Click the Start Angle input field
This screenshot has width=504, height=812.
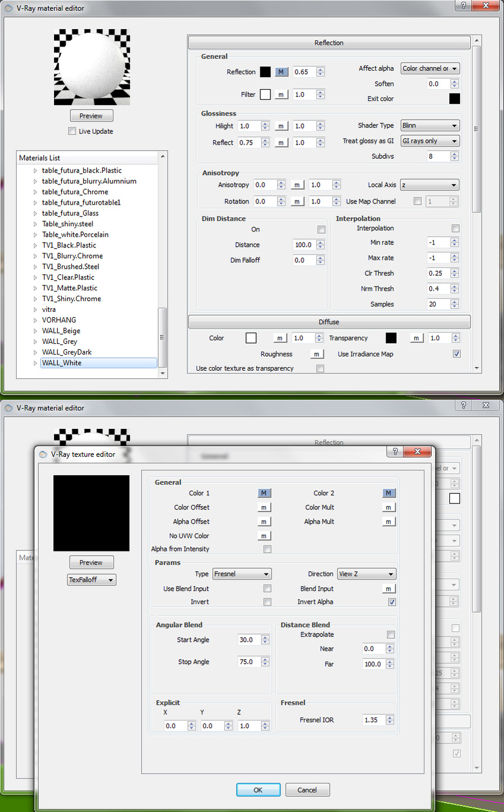249,640
